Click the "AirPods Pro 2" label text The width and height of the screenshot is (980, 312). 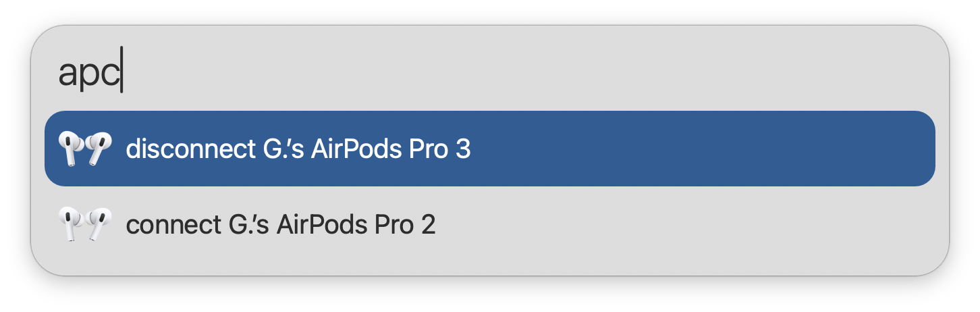(x=356, y=224)
